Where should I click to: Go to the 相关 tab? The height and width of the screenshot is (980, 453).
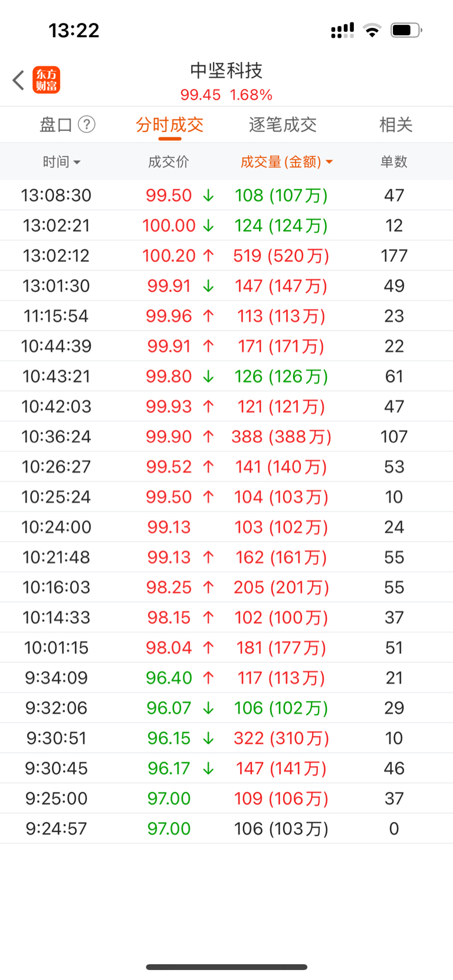click(x=396, y=125)
